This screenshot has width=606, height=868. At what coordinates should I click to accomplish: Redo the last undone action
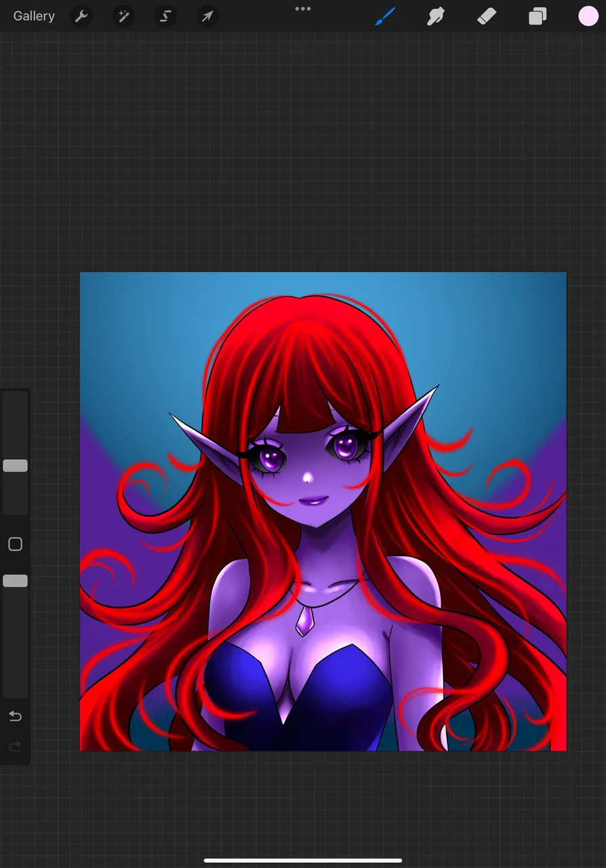[x=15, y=747]
